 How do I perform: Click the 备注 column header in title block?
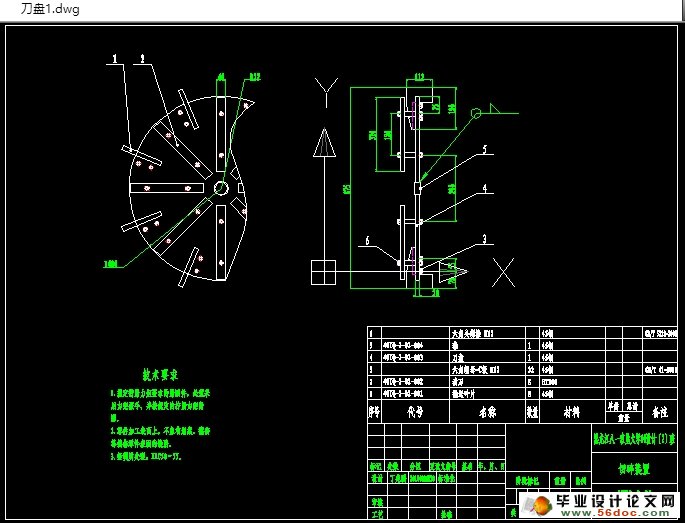click(x=659, y=411)
